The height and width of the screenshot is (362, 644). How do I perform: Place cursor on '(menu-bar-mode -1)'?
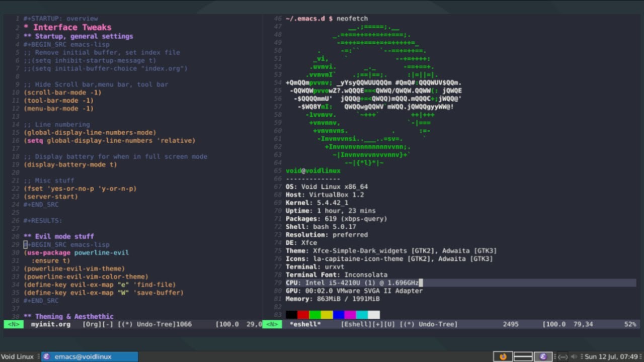(58, 109)
